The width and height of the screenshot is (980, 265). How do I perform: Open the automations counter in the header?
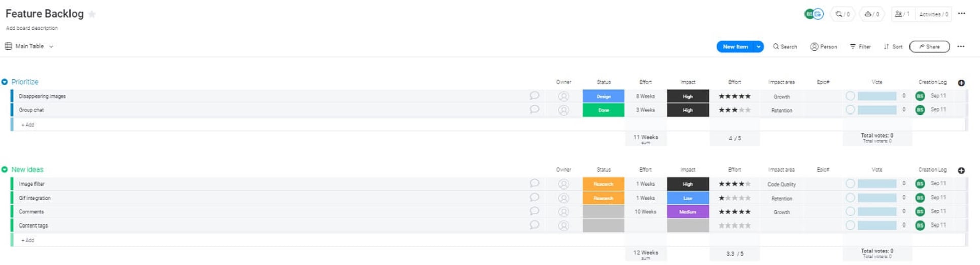tap(871, 14)
